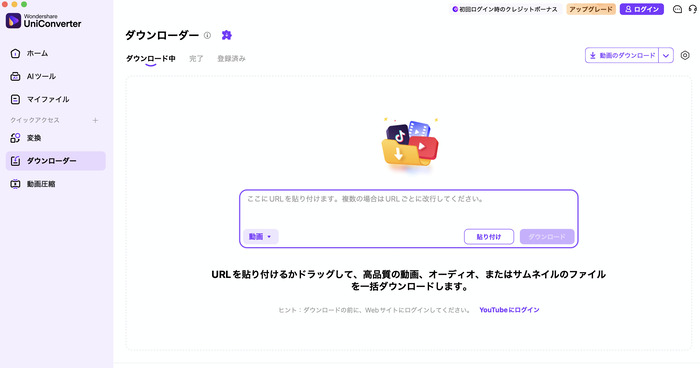Open AIツール in the sidebar
This screenshot has width=700, height=368.
pos(56,76)
